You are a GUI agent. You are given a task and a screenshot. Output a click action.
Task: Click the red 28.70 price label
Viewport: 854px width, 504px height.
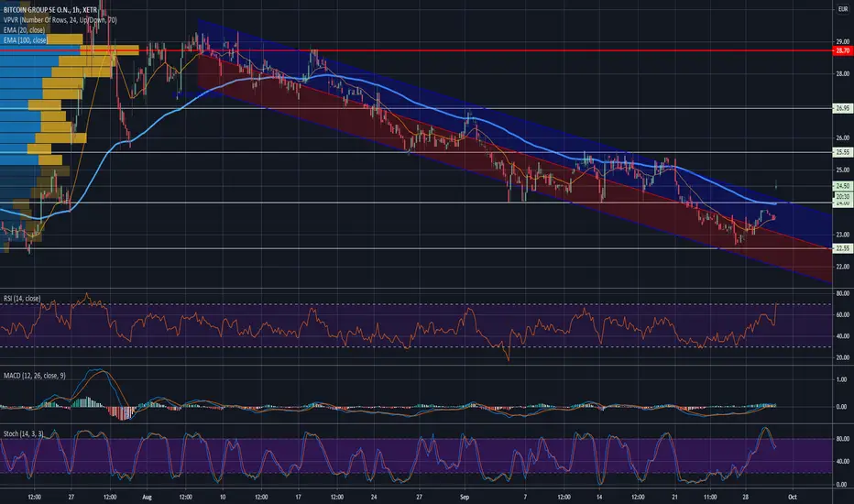[843, 50]
